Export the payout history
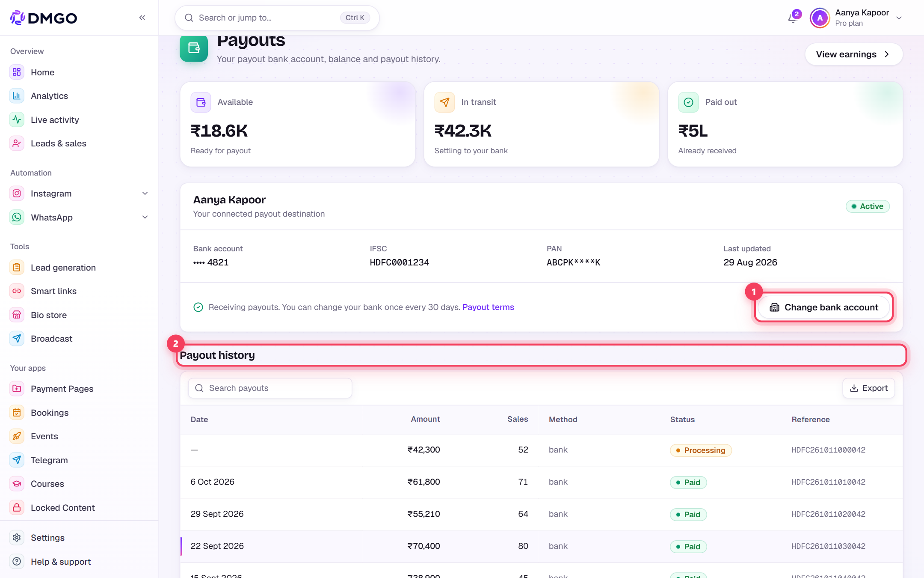This screenshot has height=578, width=924. tap(868, 388)
